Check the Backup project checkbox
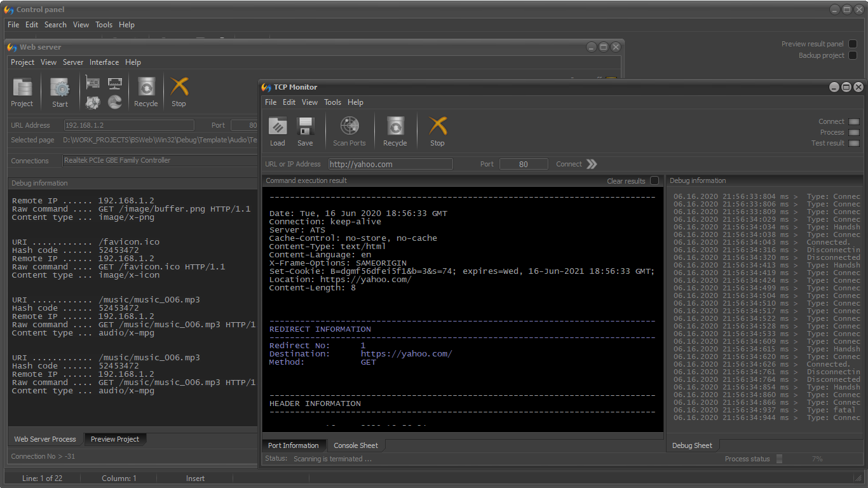 (x=853, y=55)
